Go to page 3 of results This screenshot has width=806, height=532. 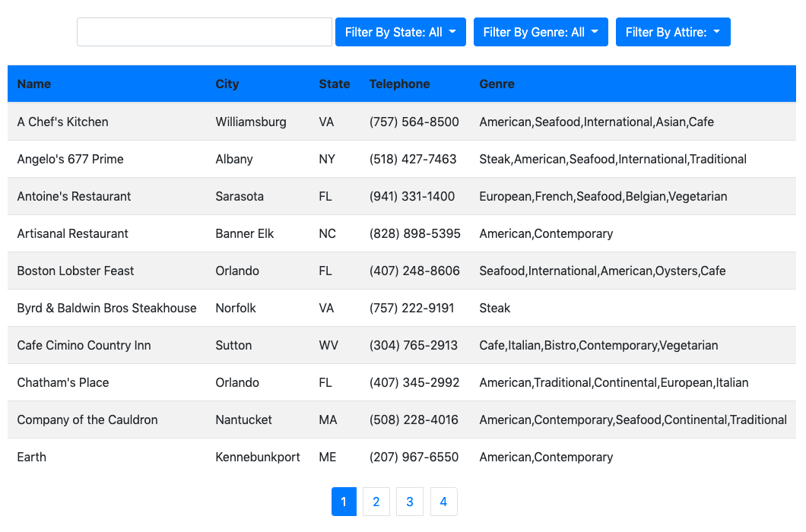click(410, 502)
